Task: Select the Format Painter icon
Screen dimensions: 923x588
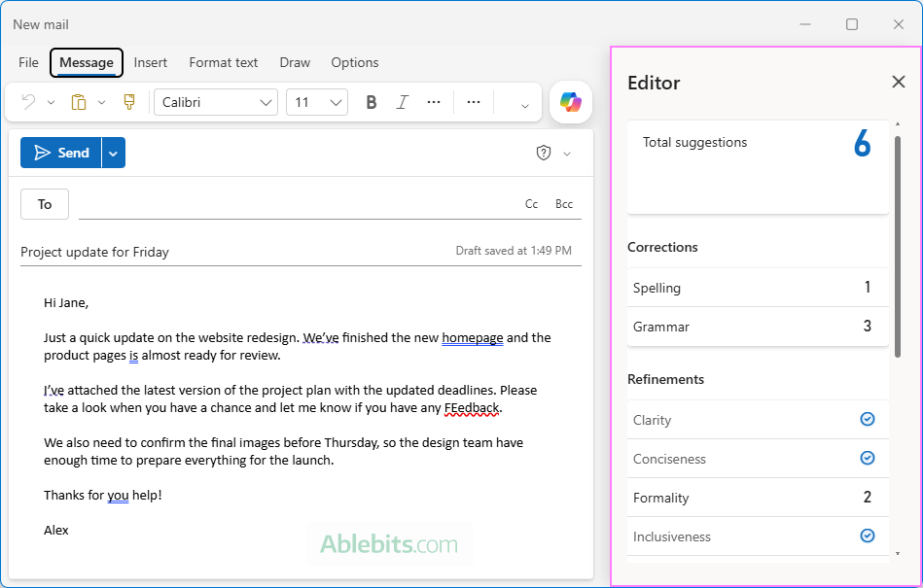Action: [129, 102]
